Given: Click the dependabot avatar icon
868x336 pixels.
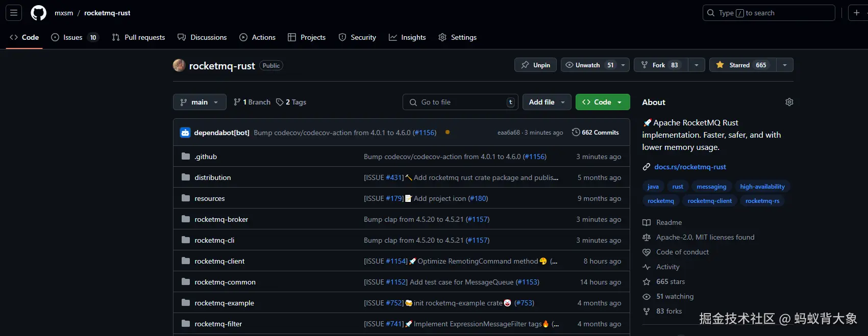Looking at the screenshot, I should (185, 133).
